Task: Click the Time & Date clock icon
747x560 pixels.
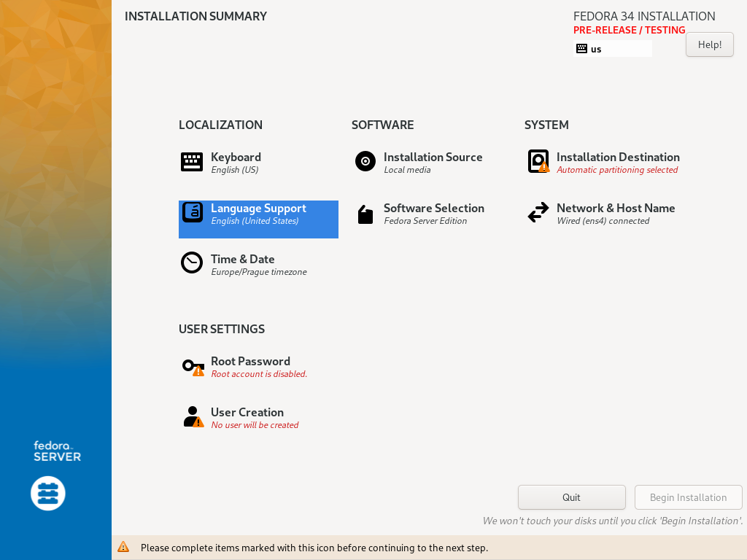Action: (x=192, y=262)
